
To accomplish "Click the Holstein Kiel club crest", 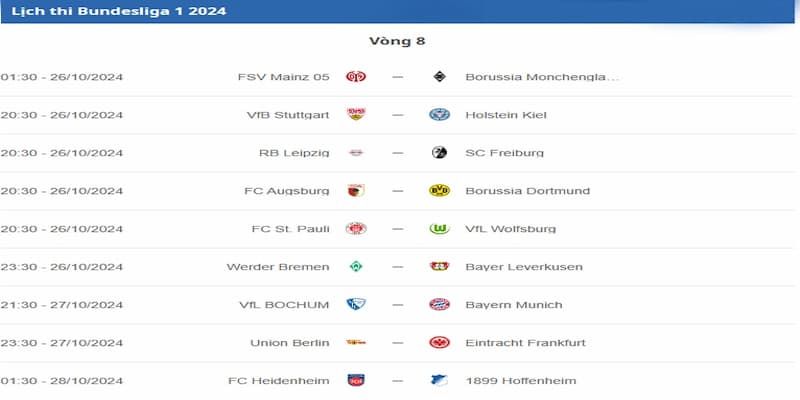I will (x=438, y=115).
